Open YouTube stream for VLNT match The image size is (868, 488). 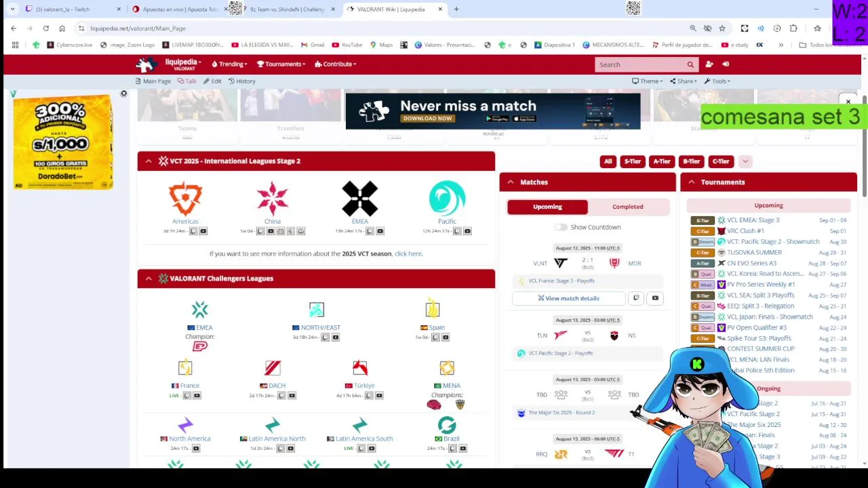click(655, 298)
